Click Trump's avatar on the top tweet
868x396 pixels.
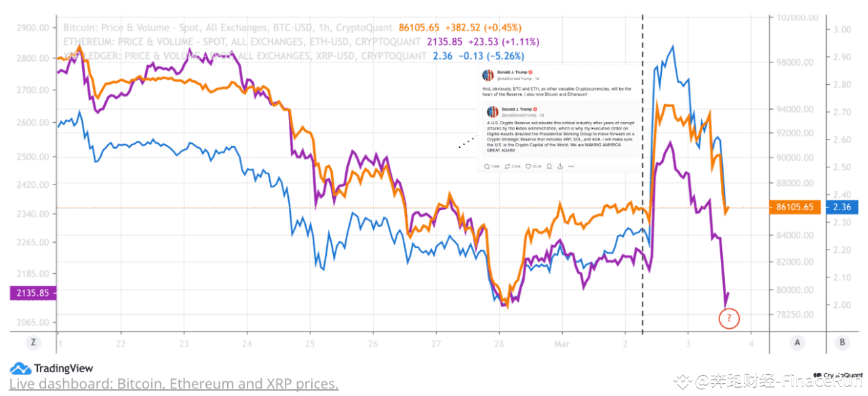coord(488,75)
